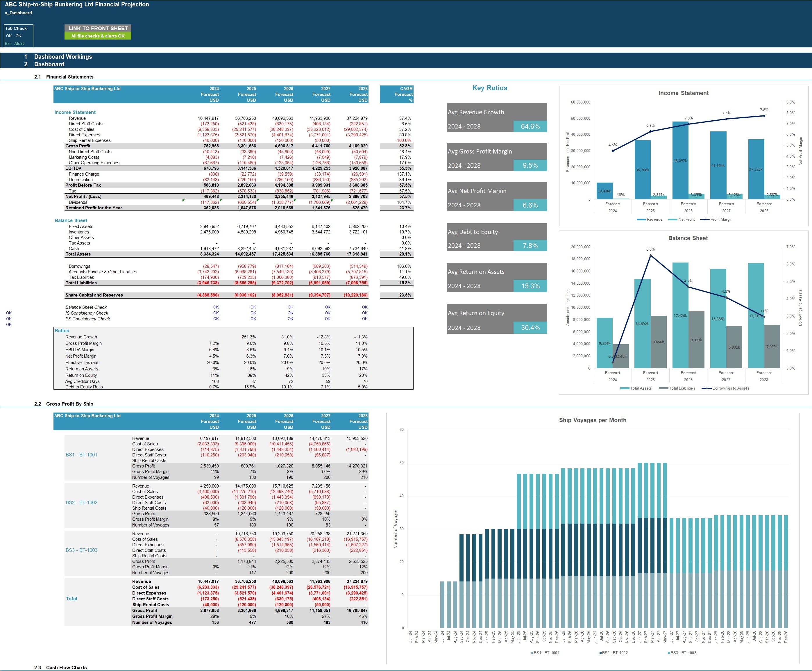This screenshot has width=812, height=671.
Task: Click the Debt to Equity Ratio label
Action: (x=84, y=387)
